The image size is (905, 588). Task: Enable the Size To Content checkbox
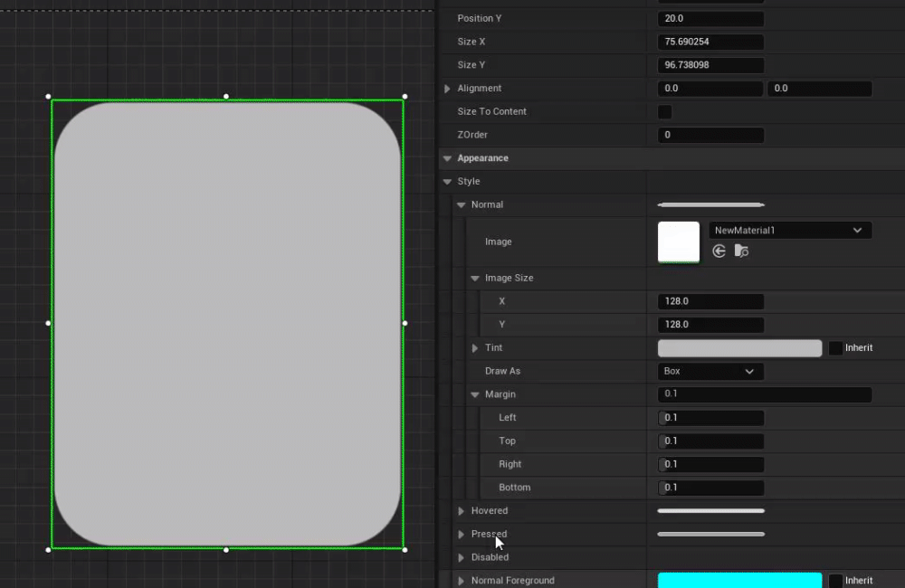pyautogui.click(x=665, y=112)
